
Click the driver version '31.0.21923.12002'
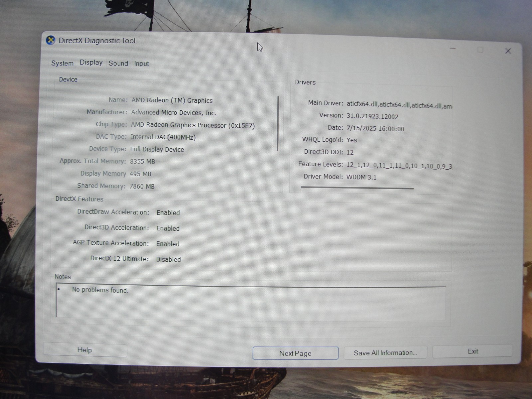[x=372, y=116]
